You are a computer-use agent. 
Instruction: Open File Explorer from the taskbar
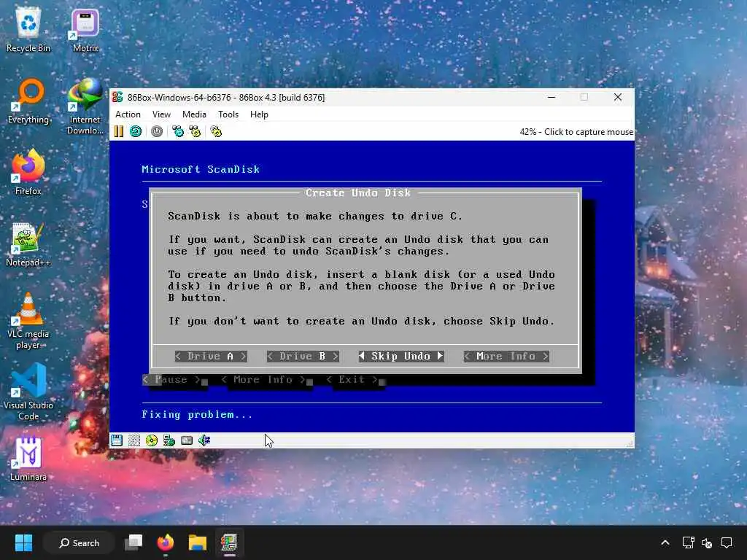point(197,542)
